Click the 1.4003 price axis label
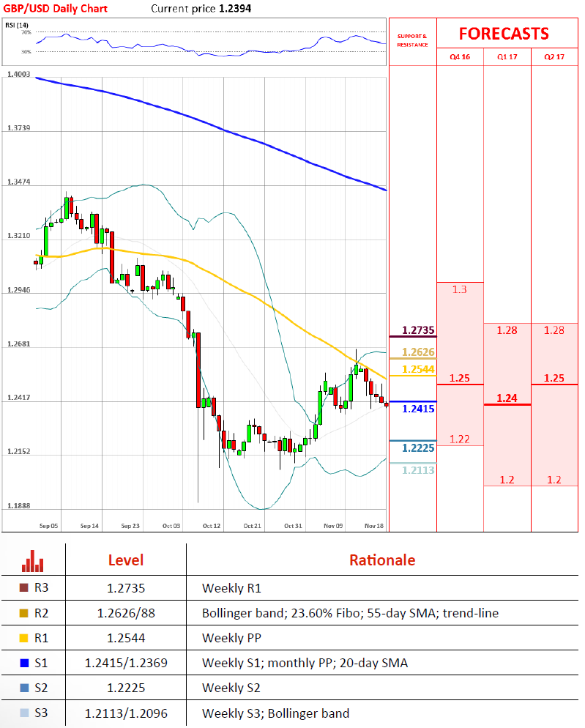This screenshot has height=728, width=585. 18,74
